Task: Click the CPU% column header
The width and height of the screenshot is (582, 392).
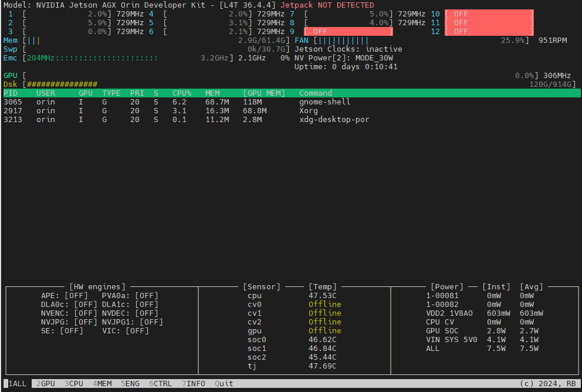Action: 182,93
